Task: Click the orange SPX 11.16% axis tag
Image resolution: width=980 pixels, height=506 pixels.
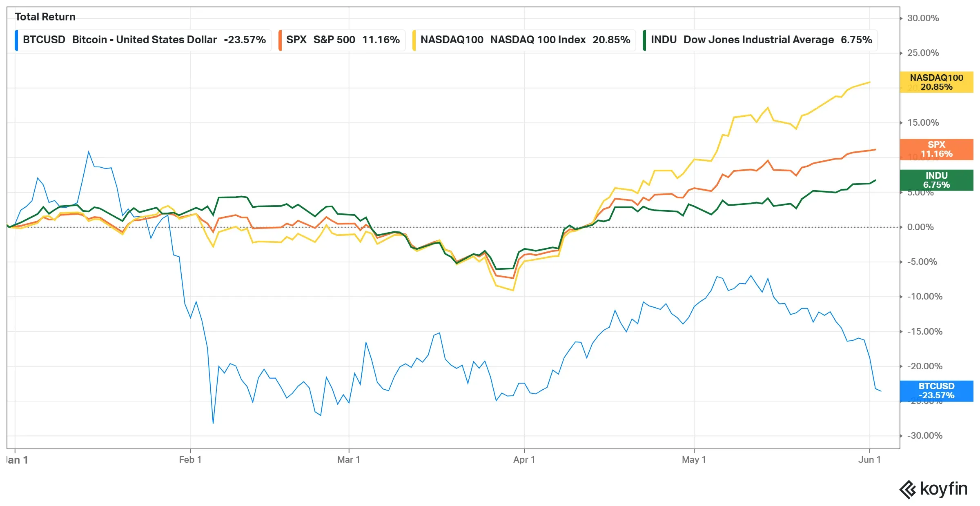Action: (x=936, y=149)
